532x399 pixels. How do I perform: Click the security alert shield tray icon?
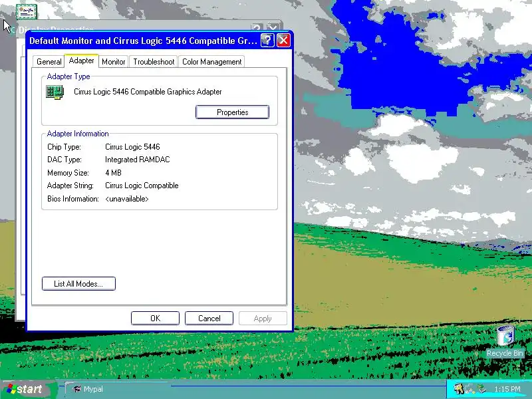coord(459,389)
